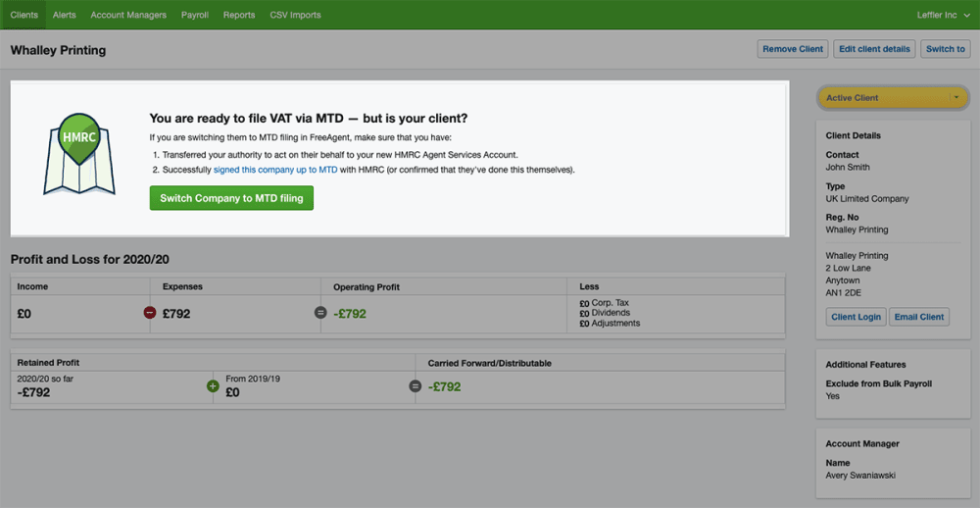Screen dimensions: 980x508
Task: Click the Carried Forward/Distributable header
Action: tap(489, 362)
